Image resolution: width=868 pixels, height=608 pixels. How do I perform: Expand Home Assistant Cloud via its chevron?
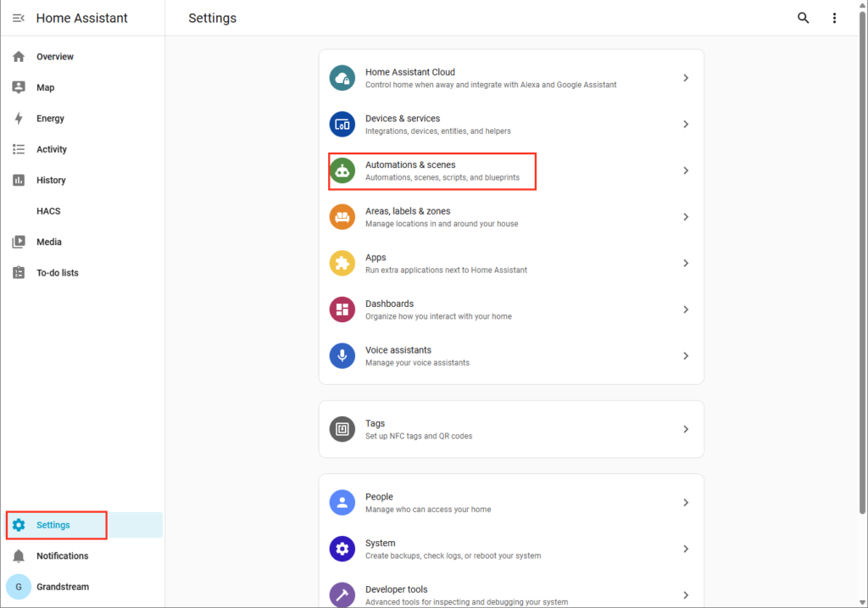686,78
